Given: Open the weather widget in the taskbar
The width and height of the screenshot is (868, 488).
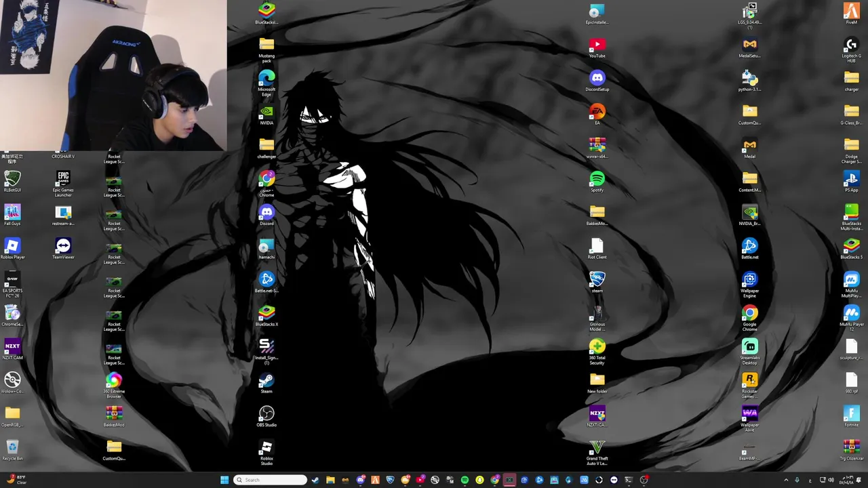Looking at the screenshot, I should pos(16,480).
